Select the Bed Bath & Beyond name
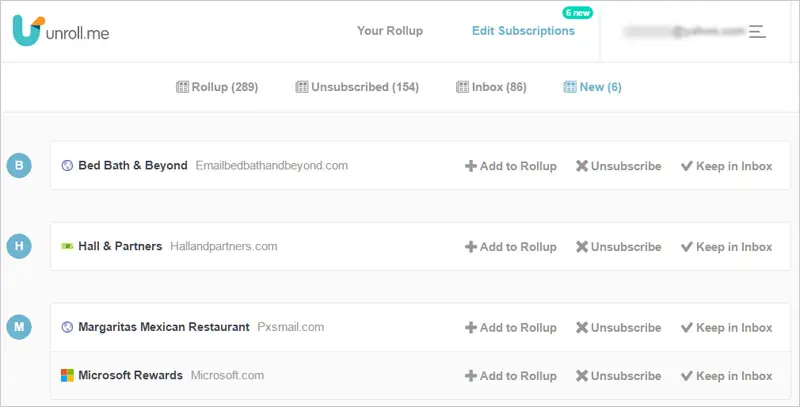The image size is (800, 407). click(x=133, y=165)
